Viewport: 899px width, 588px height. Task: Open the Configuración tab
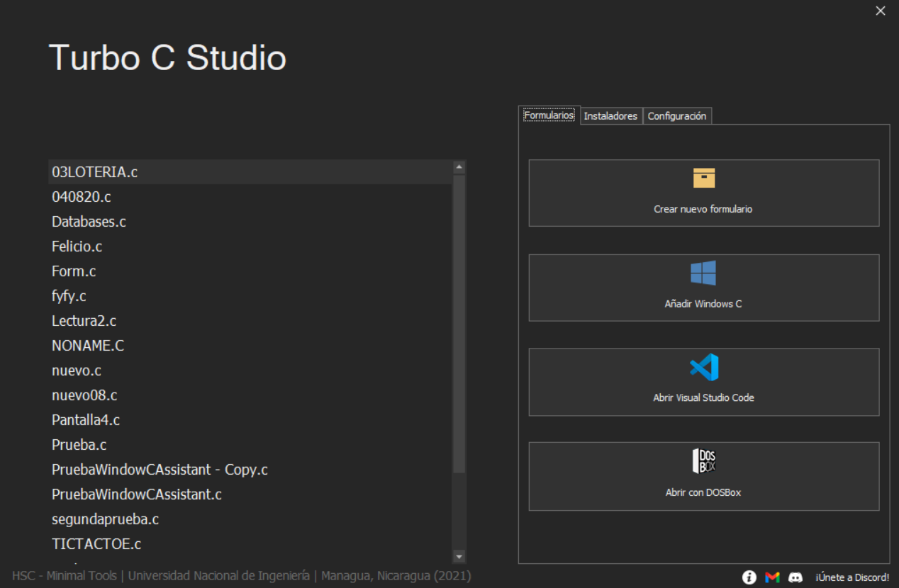677,115
